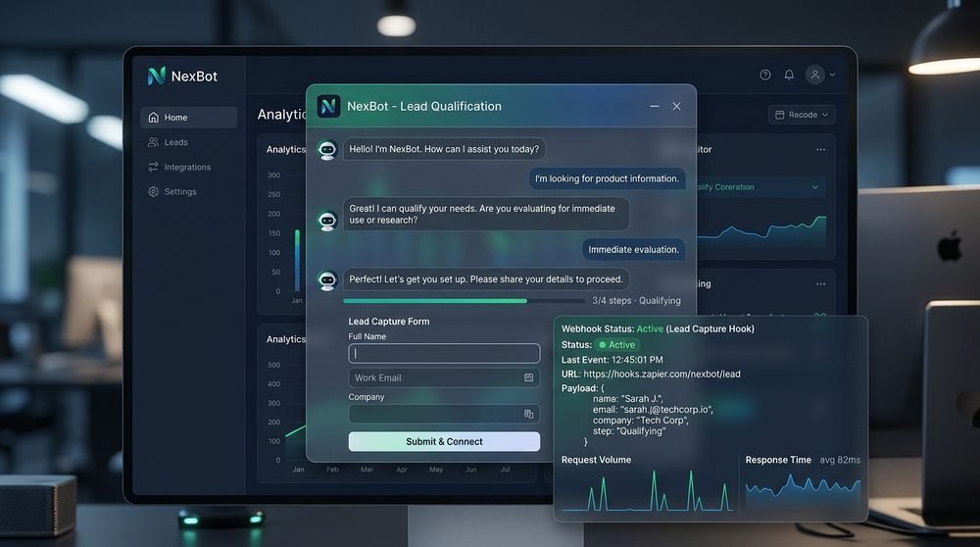
Task: Click the help question mark icon
Action: coord(765,75)
